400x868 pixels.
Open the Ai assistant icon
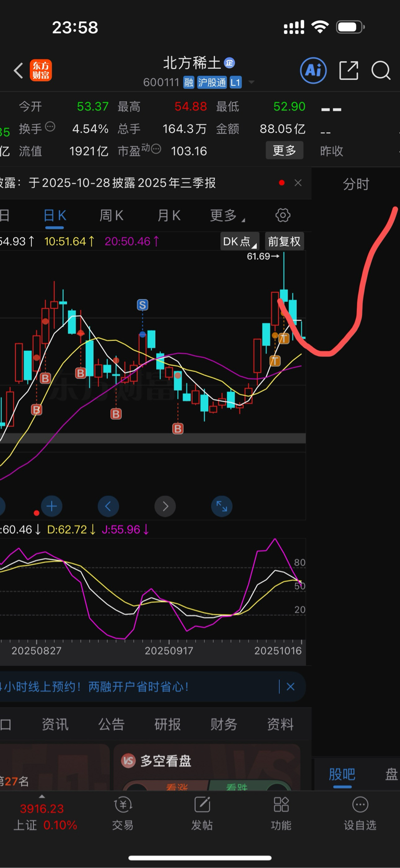pos(314,70)
